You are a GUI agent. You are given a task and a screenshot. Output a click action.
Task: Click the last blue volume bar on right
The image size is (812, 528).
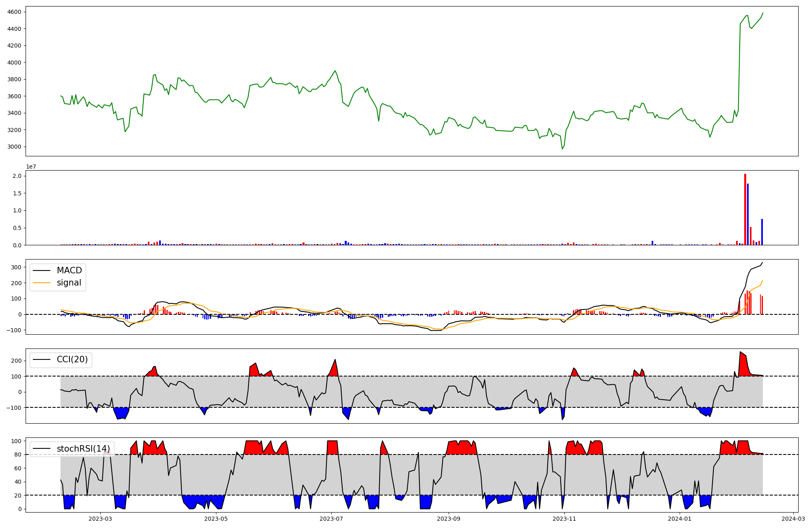tap(762, 232)
